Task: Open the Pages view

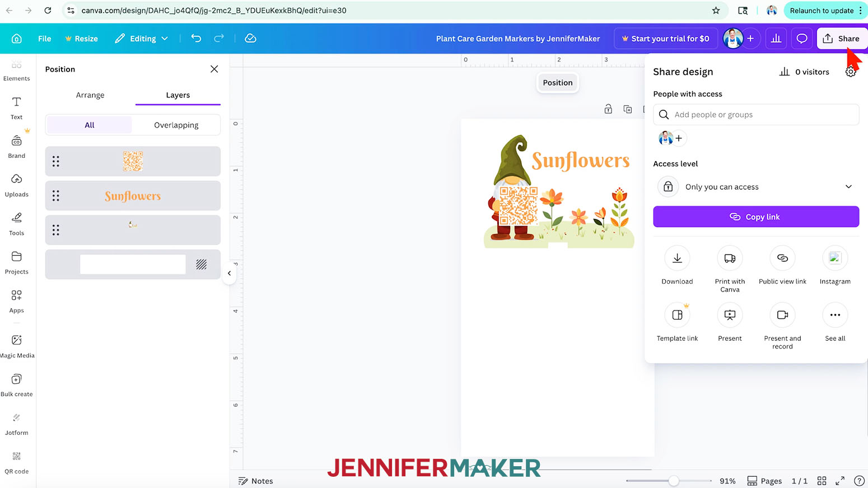Action: pos(764,481)
